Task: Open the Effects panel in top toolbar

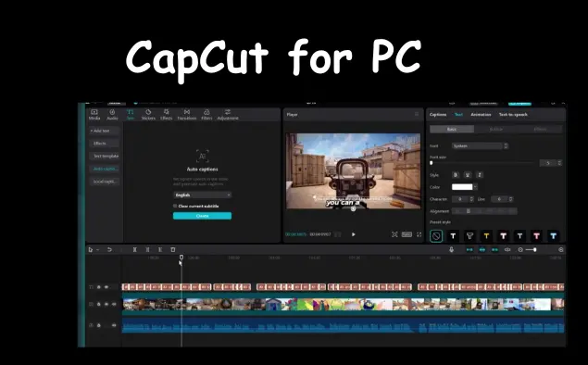Action: point(166,115)
